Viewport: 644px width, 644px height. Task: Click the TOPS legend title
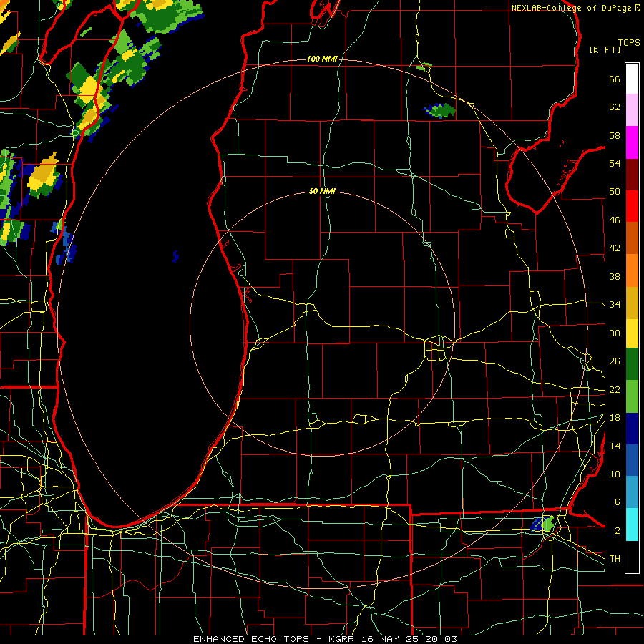[629, 43]
